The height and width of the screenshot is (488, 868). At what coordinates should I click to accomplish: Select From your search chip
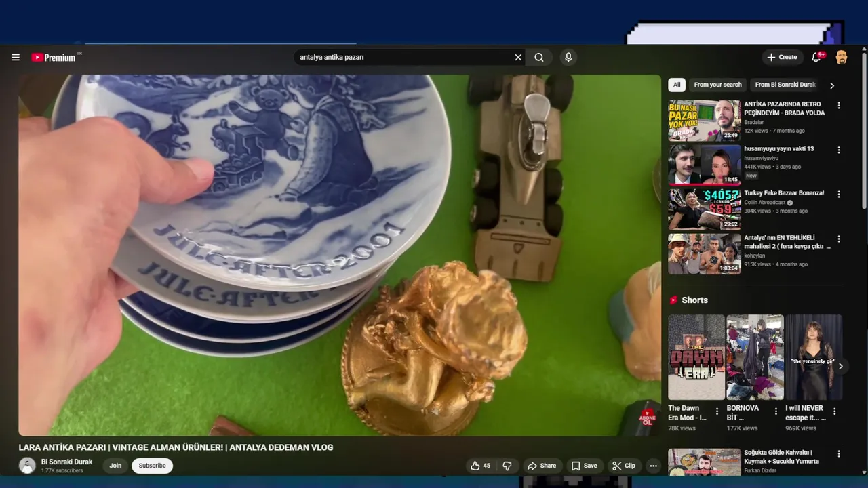coord(717,85)
